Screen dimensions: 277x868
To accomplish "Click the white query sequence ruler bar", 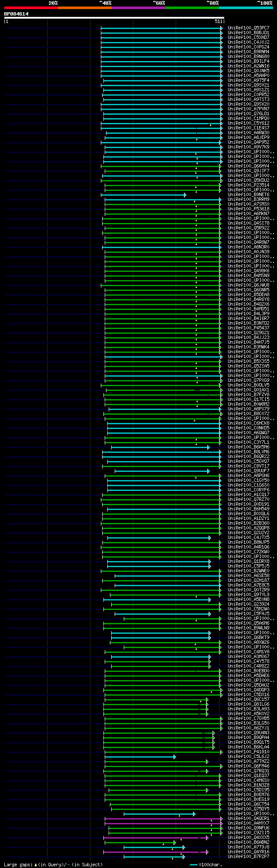I will (x=114, y=18).
